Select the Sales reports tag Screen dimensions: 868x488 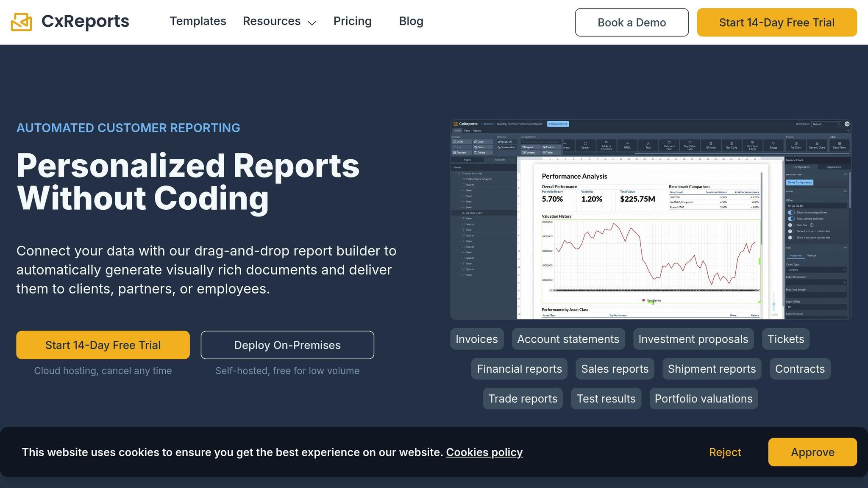tap(615, 369)
